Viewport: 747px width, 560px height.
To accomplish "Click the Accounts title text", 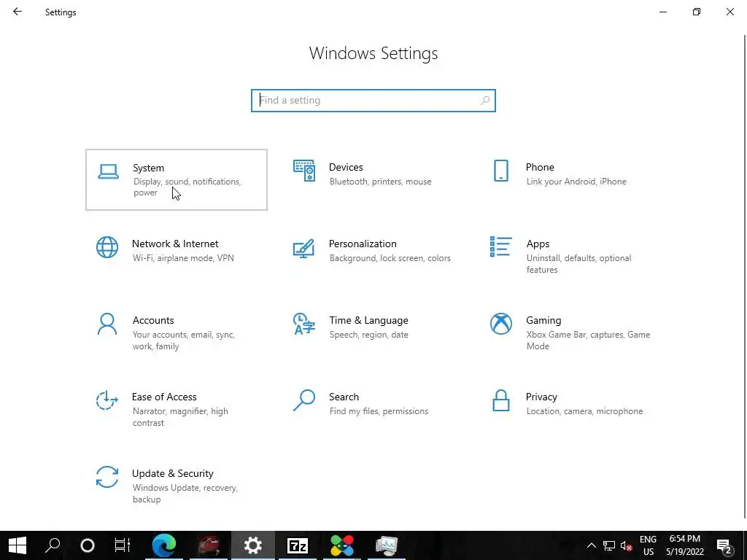I will point(153,321).
